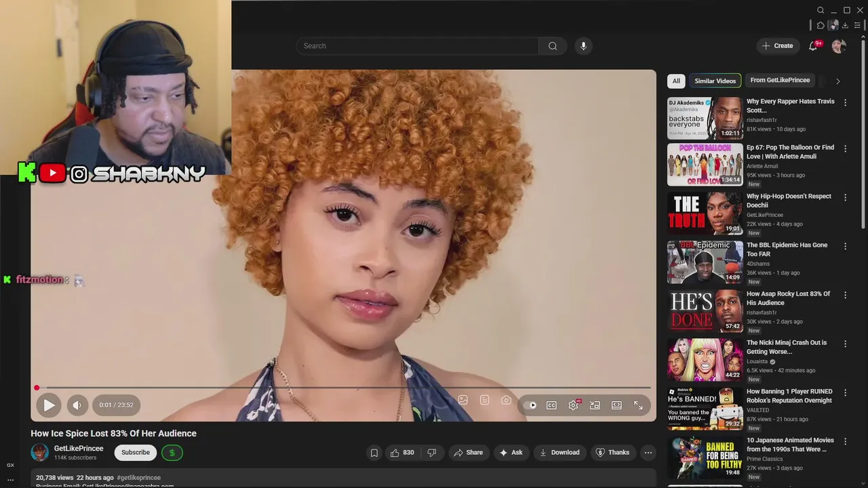Open the GetLikePrincee channel avatar
This screenshot has width=868, height=488.
pos(40,452)
